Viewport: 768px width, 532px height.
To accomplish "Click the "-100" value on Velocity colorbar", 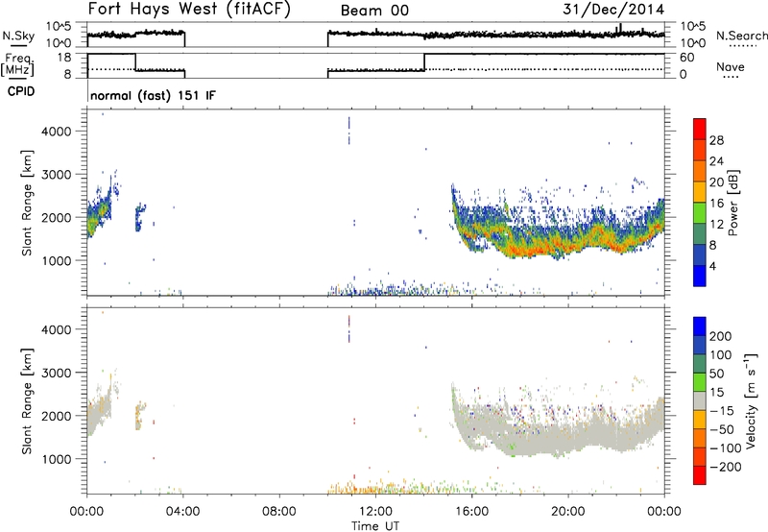I will click(x=726, y=448).
